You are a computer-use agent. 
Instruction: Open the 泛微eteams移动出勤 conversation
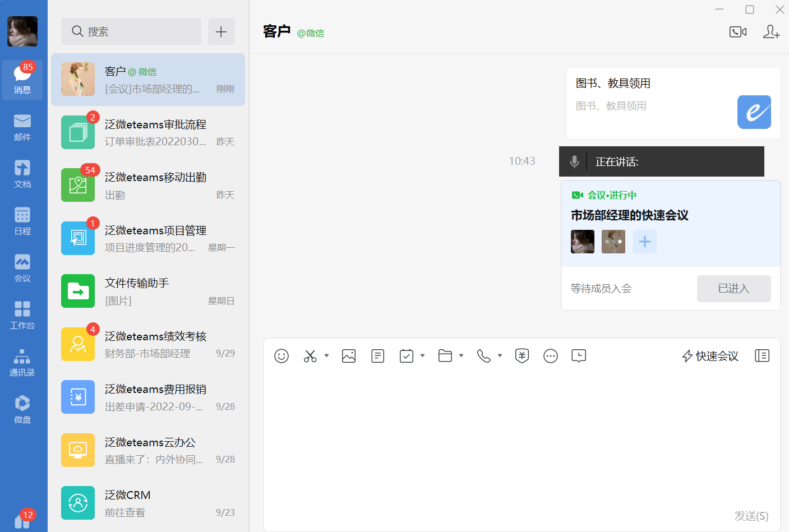(148, 186)
